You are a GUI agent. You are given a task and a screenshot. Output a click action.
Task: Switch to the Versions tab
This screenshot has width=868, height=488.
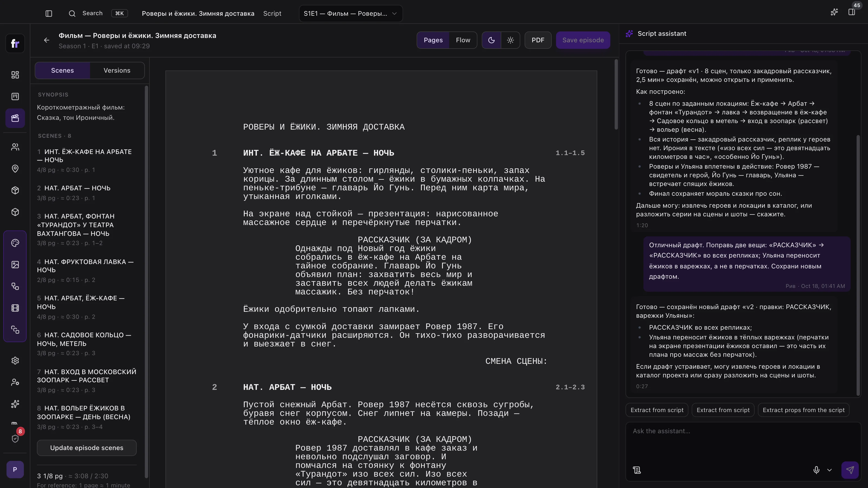point(117,70)
